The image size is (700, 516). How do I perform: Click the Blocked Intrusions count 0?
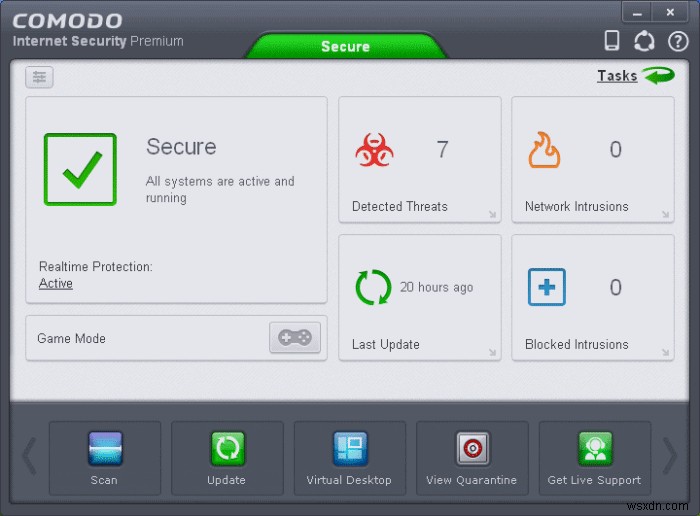click(x=616, y=287)
